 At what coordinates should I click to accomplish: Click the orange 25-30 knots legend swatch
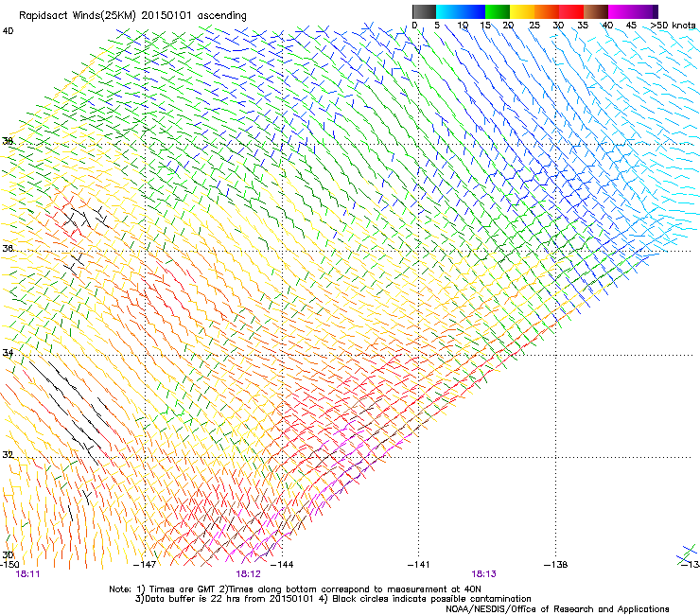(547, 11)
